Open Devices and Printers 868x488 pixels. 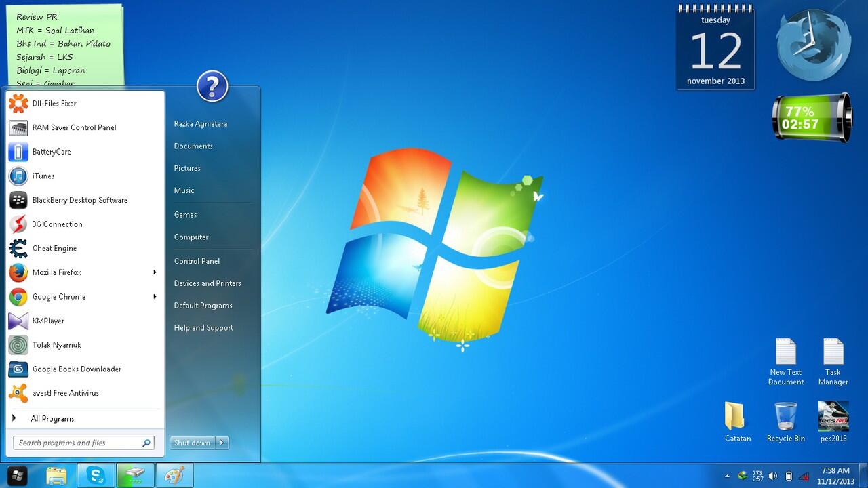click(x=208, y=283)
